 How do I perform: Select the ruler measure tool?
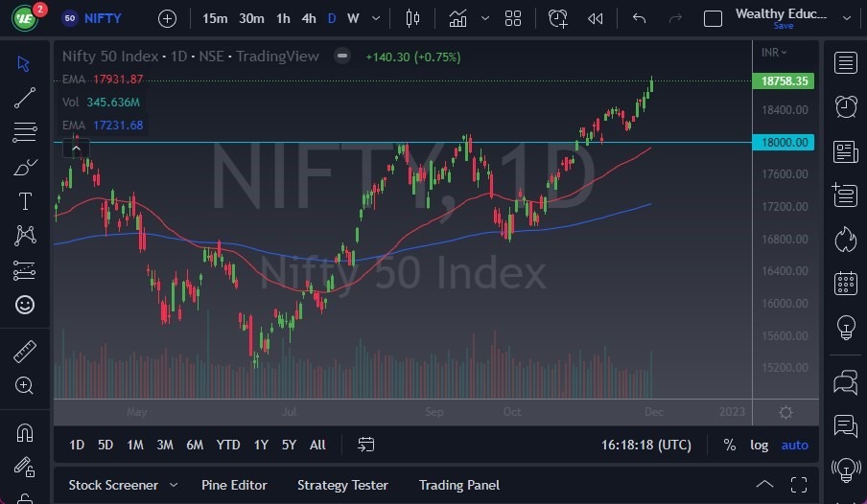coord(25,352)
